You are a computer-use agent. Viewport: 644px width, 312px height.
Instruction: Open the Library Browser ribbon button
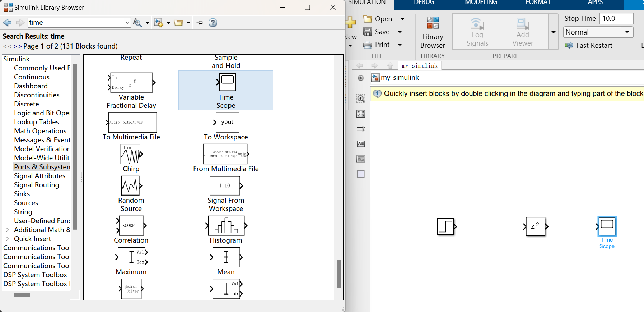tap(433, 32)
